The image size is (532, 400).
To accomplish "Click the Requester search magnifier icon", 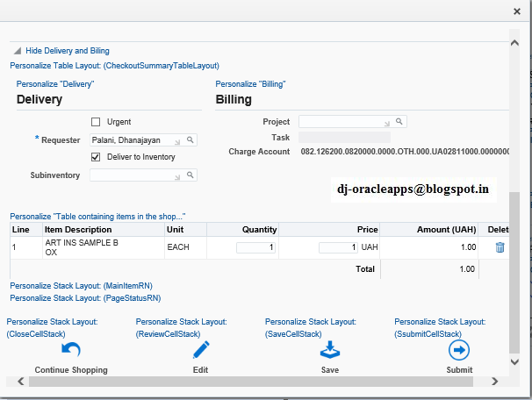I will (x=190, y=139).
